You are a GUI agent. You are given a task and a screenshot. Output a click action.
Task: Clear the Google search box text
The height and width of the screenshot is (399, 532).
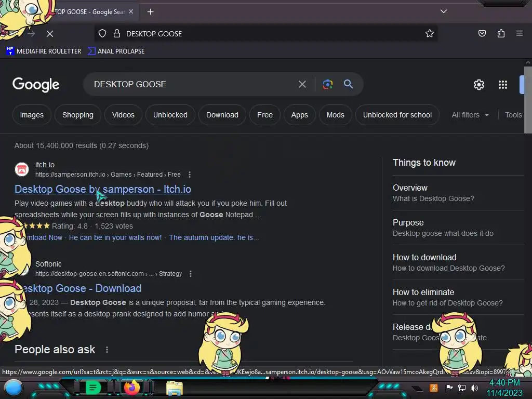pyautogui.click(x=302, y=84)
